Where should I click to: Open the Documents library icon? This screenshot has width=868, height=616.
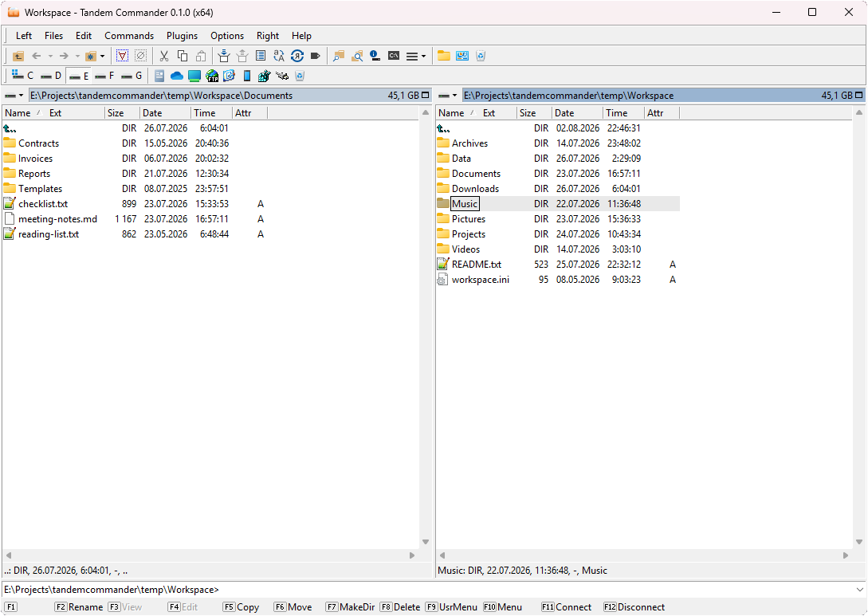coord(159,76)
